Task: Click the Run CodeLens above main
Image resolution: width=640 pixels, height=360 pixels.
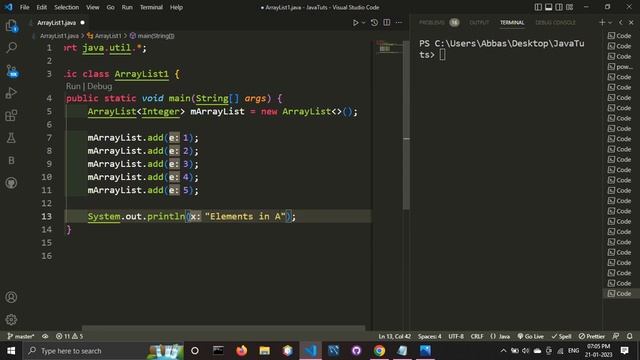Action: (73, 86)
